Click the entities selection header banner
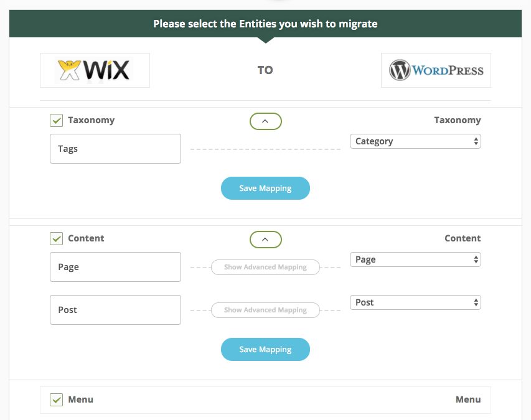 pos(265,24)
